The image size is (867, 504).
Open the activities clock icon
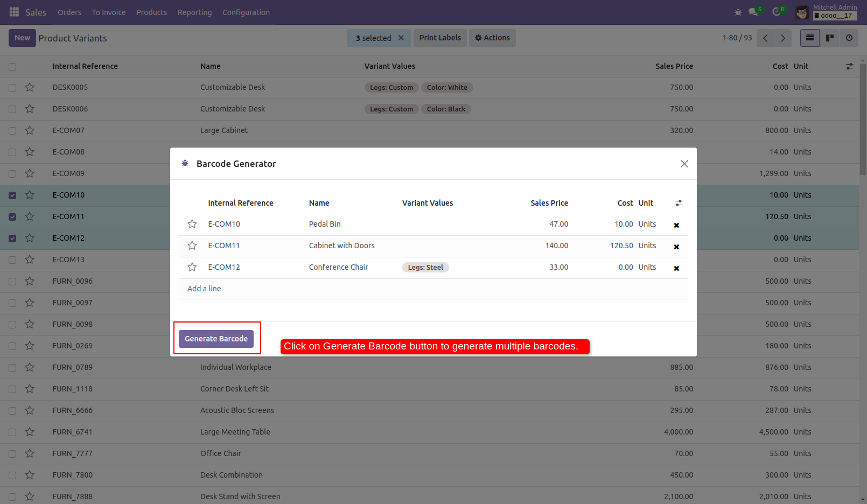point(776,12)
